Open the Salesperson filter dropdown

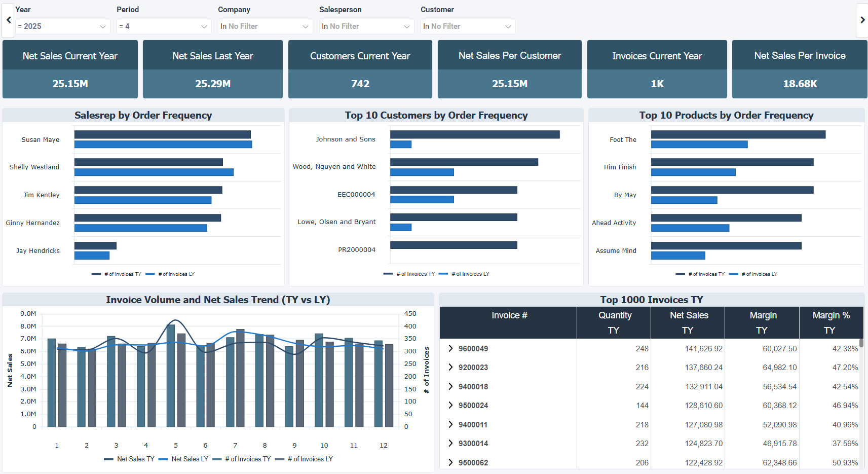(x=367, y=26)
